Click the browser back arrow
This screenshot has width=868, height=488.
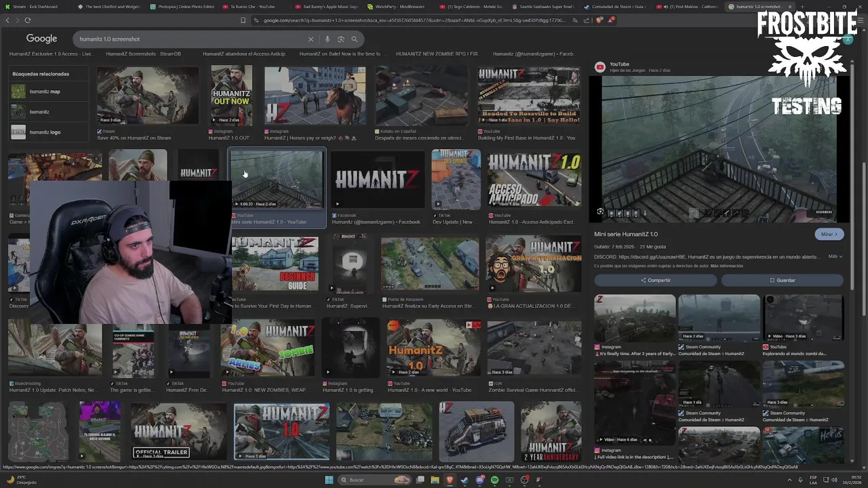[x=7, y=20]
